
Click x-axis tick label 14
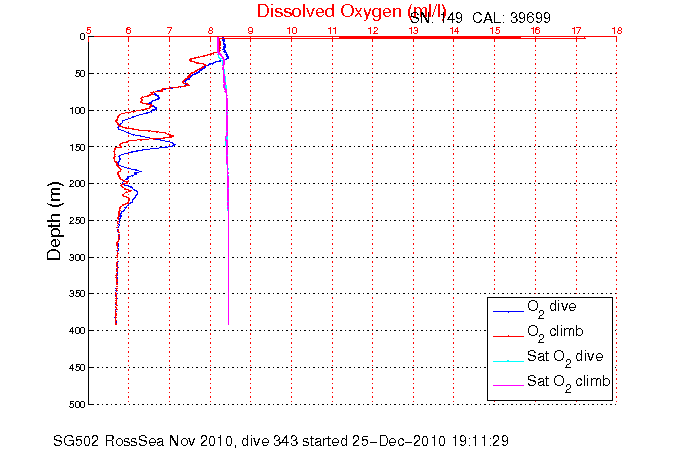coord(454,30)
